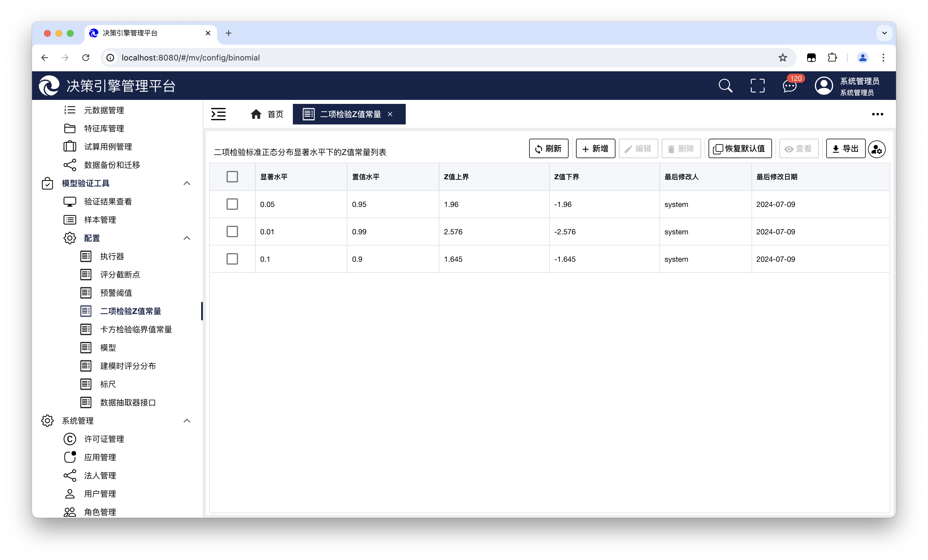Click the search magnifier icon in header
The image size is (928, 560).
point(725,86)
